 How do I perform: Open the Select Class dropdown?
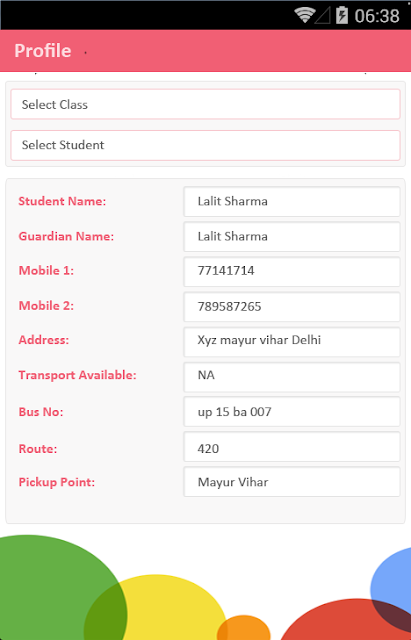tap(205, 104)
